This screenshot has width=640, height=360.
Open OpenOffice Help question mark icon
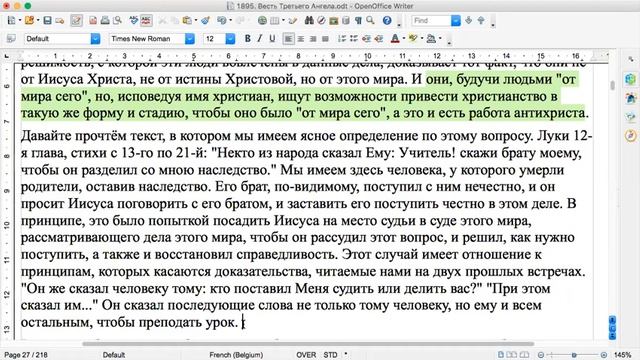[x=387, y=20]
